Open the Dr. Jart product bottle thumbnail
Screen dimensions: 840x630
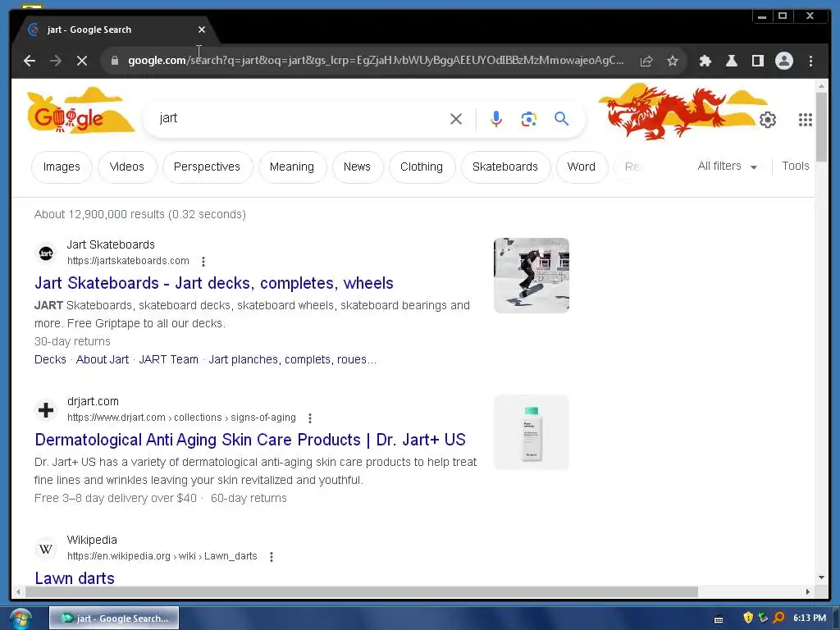point(532,432)
